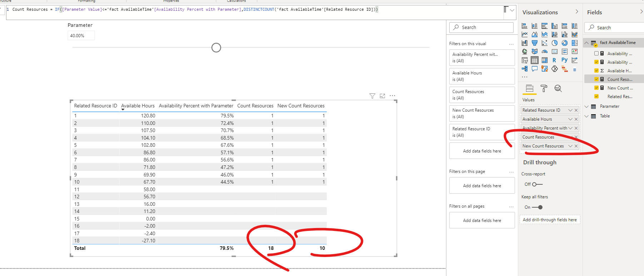Open More options on the table visual
The image size is (644, 276).
point(392,96)
